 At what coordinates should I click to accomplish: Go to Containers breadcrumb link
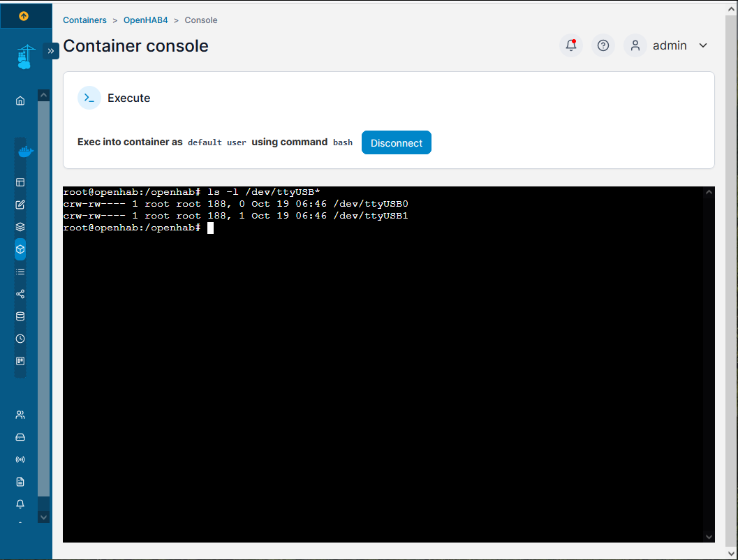pyautogui.click(x=84, y=20)
